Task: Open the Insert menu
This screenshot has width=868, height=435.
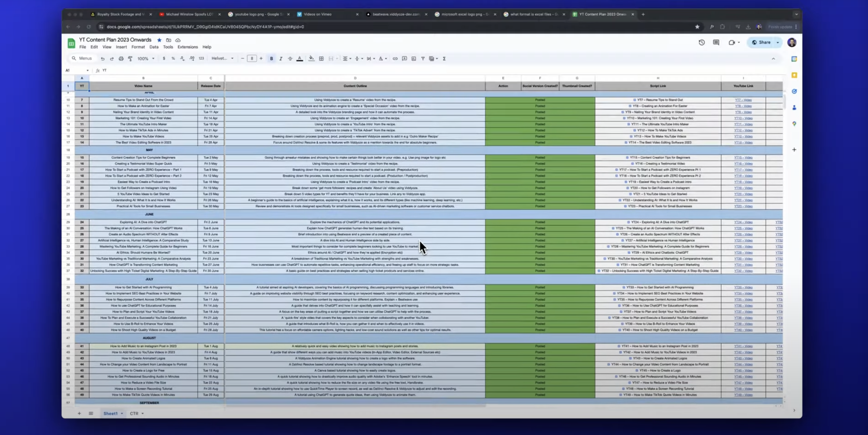Action: (x=121, y=47)
